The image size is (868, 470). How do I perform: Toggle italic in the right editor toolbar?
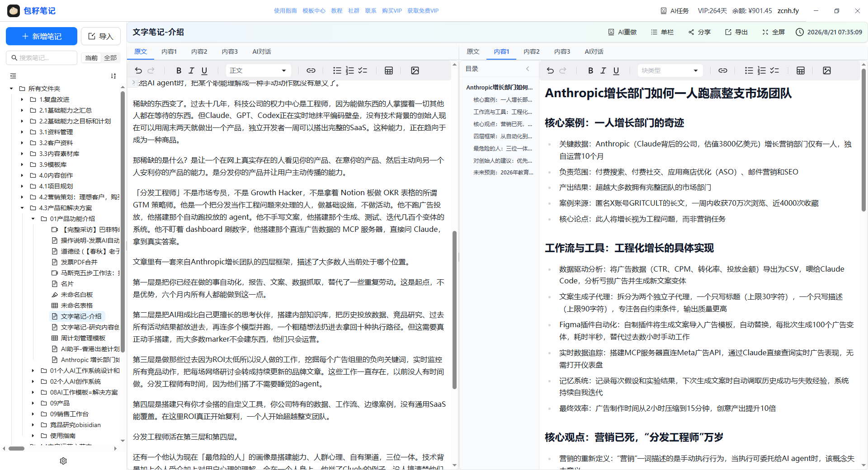pyautogui.click(x=603, y=70)
